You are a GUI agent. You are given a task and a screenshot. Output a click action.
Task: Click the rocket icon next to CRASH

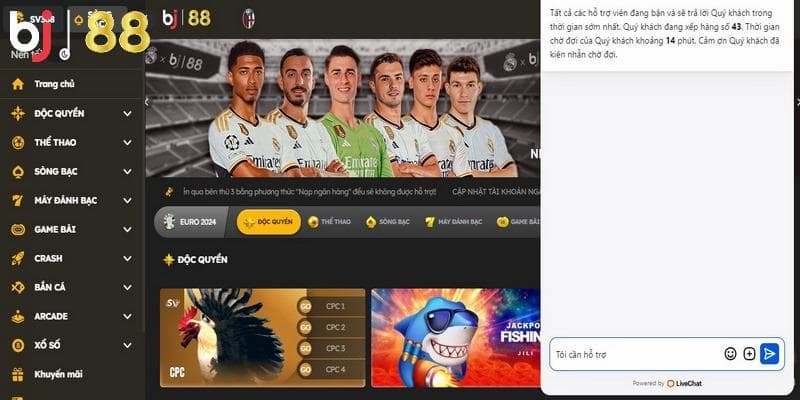[18, 259]
